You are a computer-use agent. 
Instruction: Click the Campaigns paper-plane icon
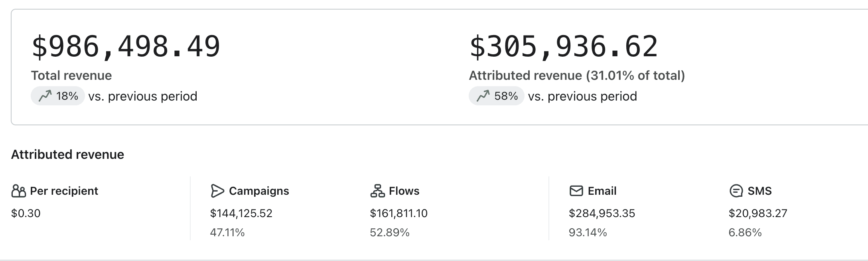click(x=217, y=191)
